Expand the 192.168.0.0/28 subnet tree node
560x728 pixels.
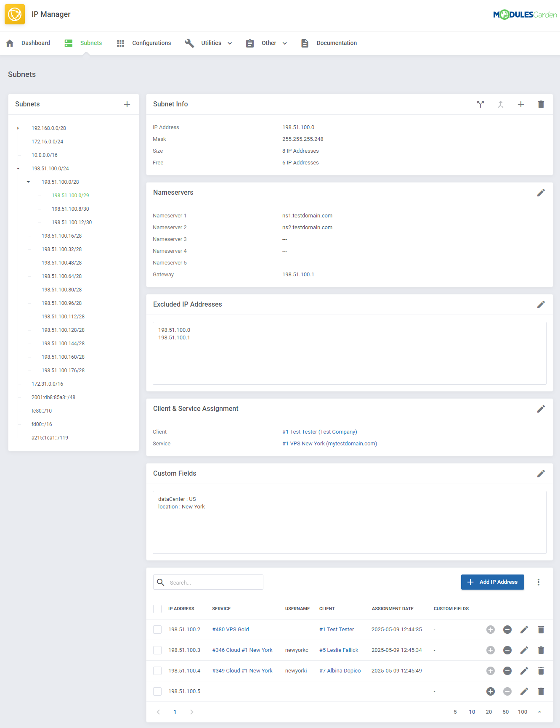click(x=18, y=128)
